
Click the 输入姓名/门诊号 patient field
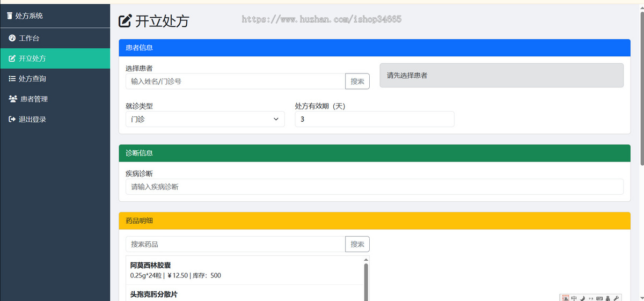click(235, 81)
